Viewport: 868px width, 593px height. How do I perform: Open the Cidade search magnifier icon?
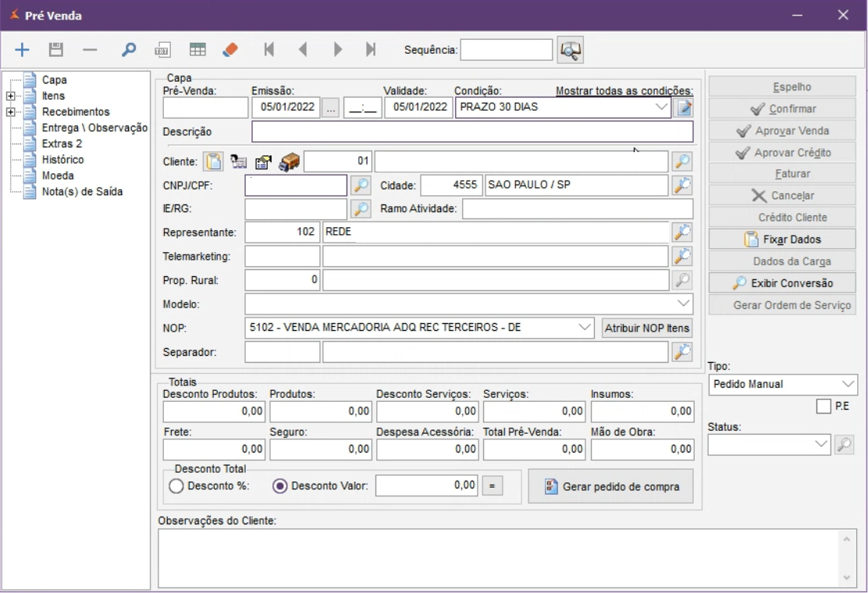click(682, 185)
